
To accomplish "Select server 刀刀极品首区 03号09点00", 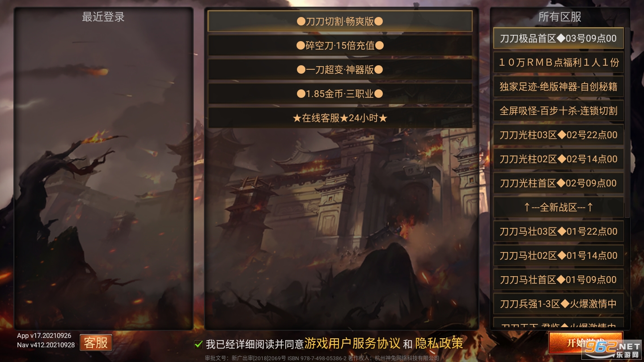I will (558, 38).
